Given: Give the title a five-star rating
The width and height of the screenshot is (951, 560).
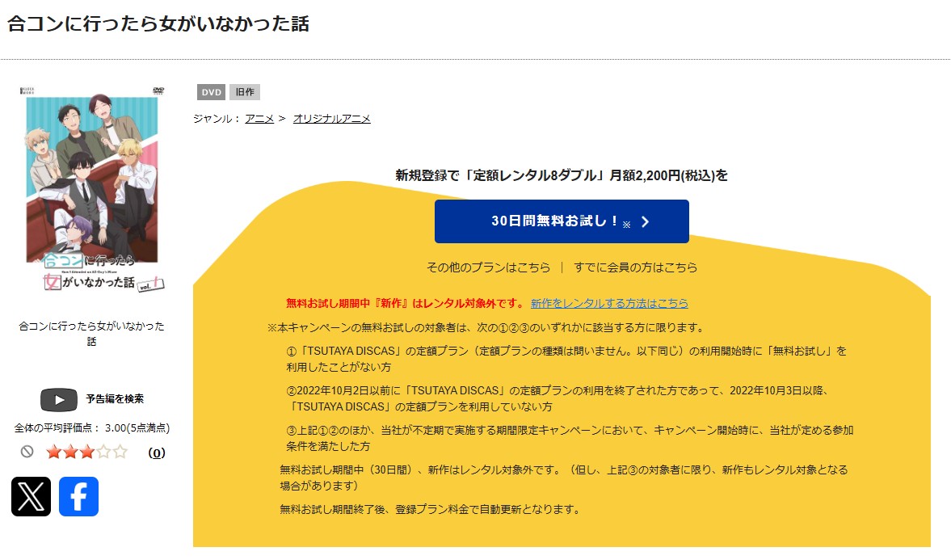Looking at the screenshot, I should [120, 452].
